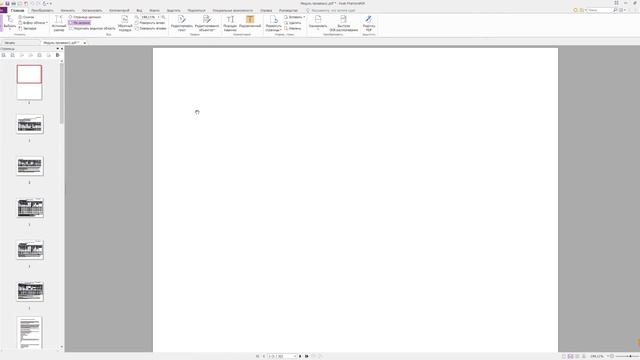This screenshot has height=360, width=640.
Task: Open the Изменить ribbon tab
Action: click(68, 10)
